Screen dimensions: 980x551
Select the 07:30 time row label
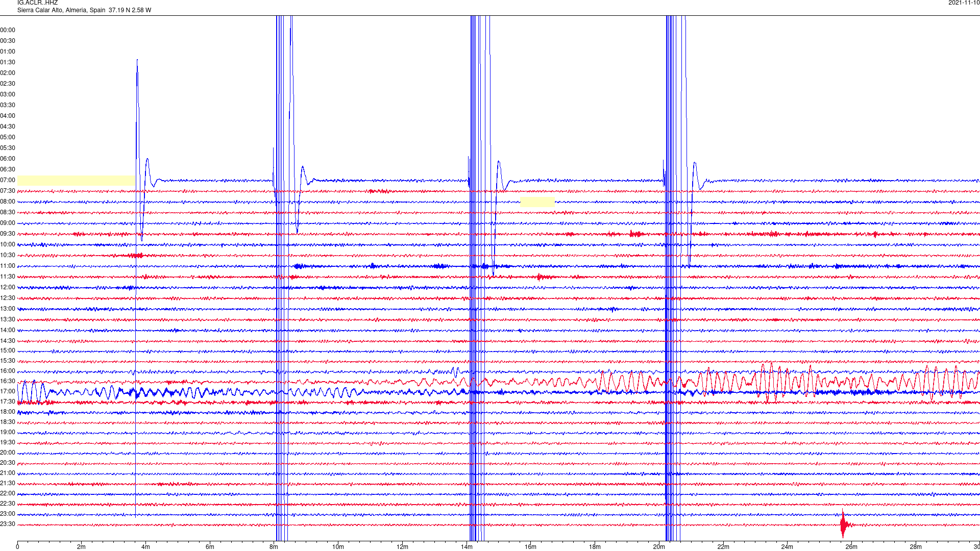tap(8, 191)
